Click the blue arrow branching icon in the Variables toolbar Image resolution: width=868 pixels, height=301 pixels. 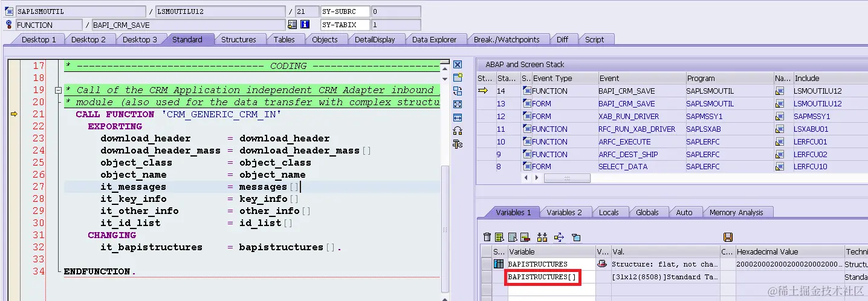tap(559, 238)
